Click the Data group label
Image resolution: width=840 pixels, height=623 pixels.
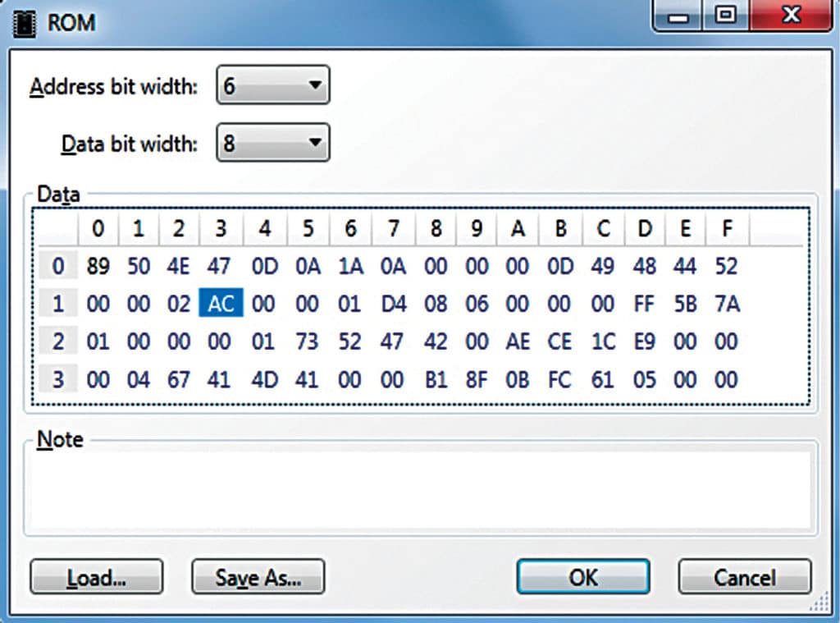[x=57, y=195]
